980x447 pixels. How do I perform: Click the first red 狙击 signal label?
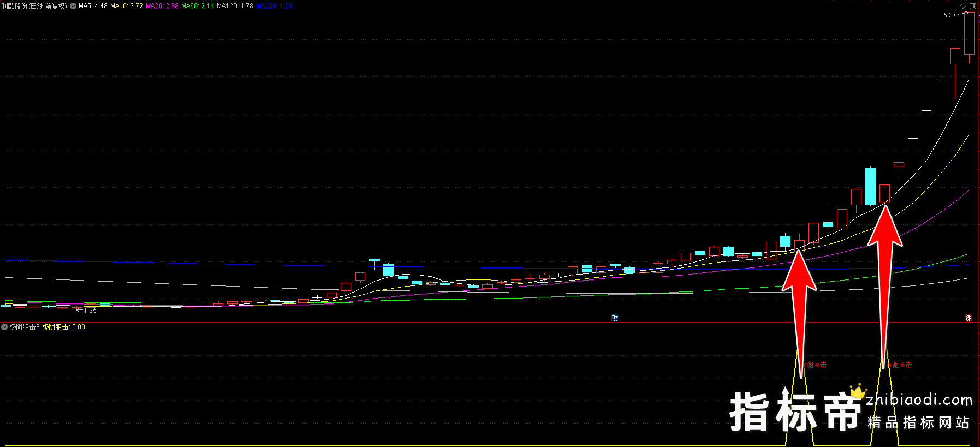tap(816, 365)
